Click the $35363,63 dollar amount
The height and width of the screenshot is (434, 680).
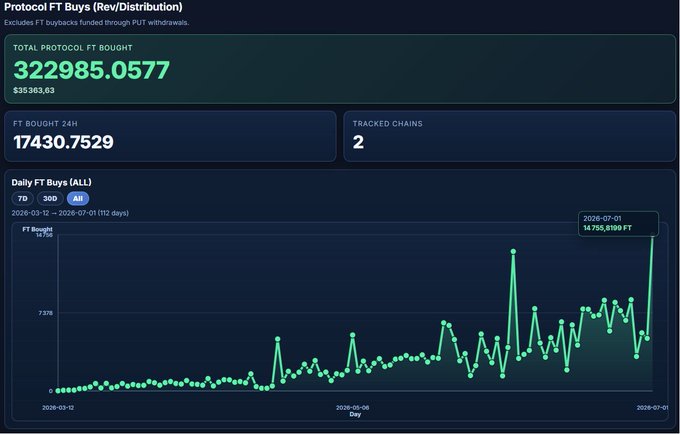[34, 90]
